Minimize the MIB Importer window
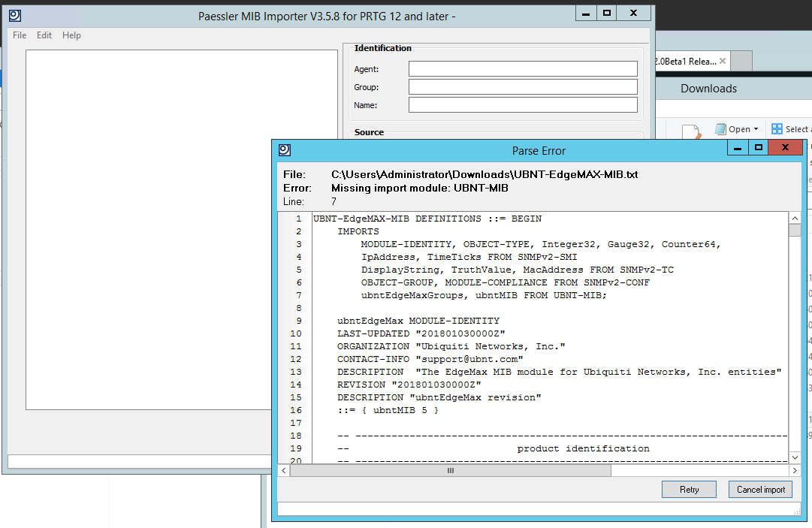The width and height of the screenshot is (812, 528). [x=586, y=14]
